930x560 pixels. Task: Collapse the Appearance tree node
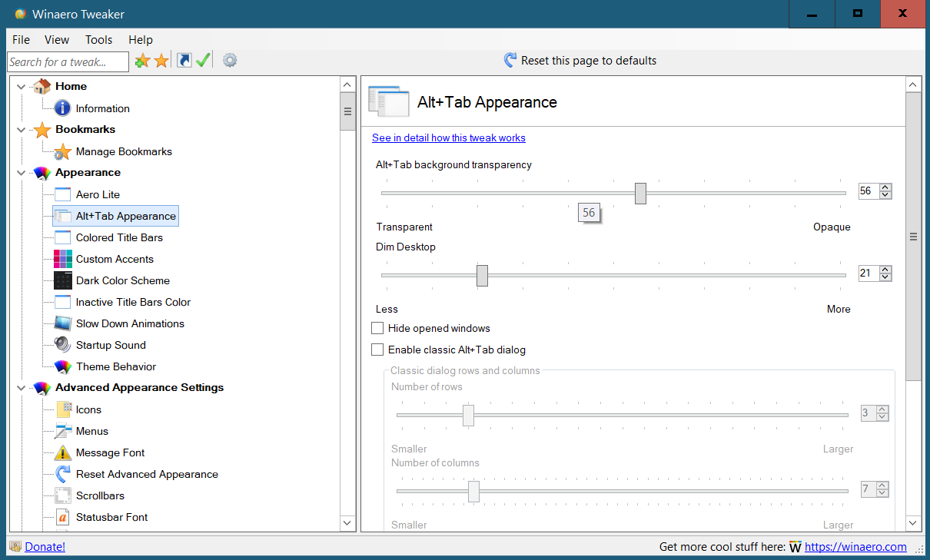(x=21, y=173)
